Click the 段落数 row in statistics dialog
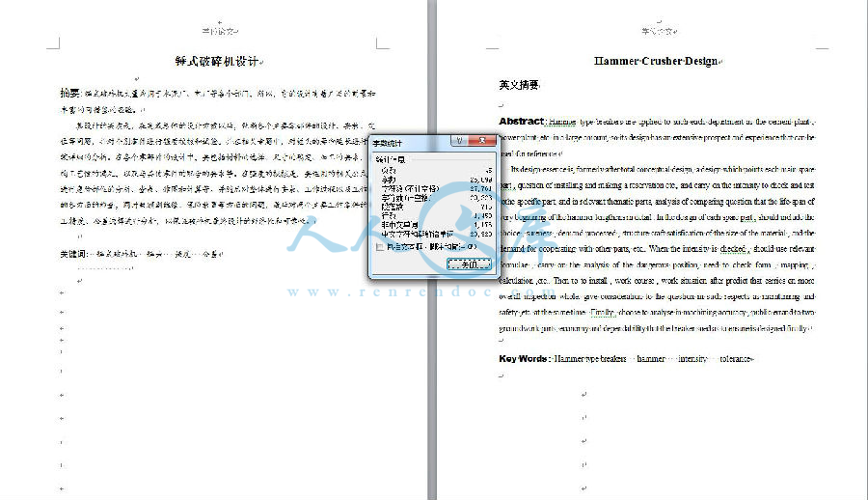The image size is (868, 500). coord(436,207)
